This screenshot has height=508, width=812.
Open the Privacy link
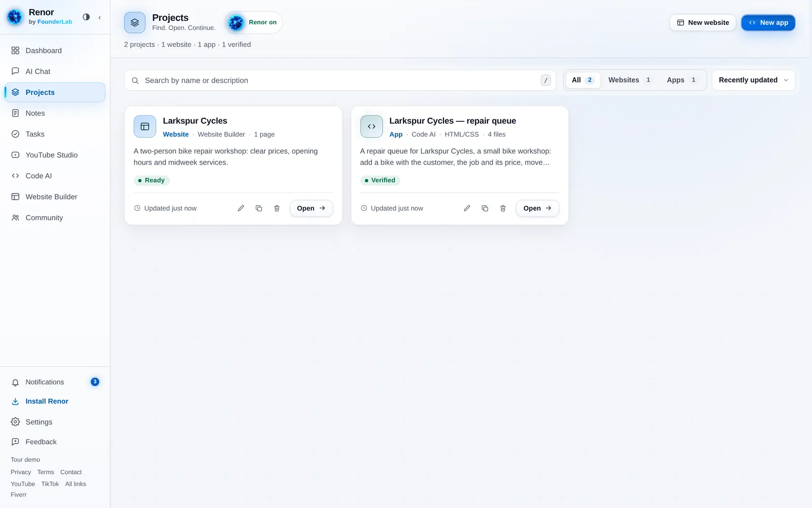pyautogui.click(x=21, y=472)
